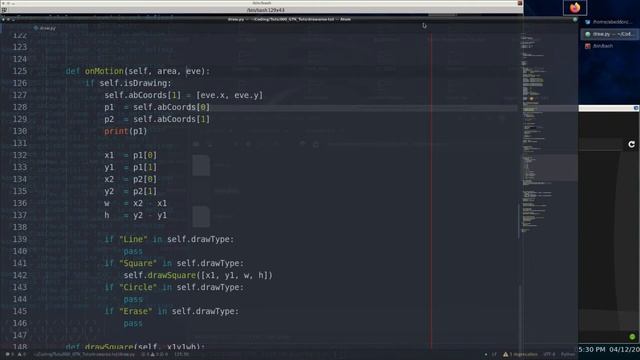Launch Firefox from the desktop panel
The height and width of the screenshot is (360, 640).
click(x=575, y=7)
